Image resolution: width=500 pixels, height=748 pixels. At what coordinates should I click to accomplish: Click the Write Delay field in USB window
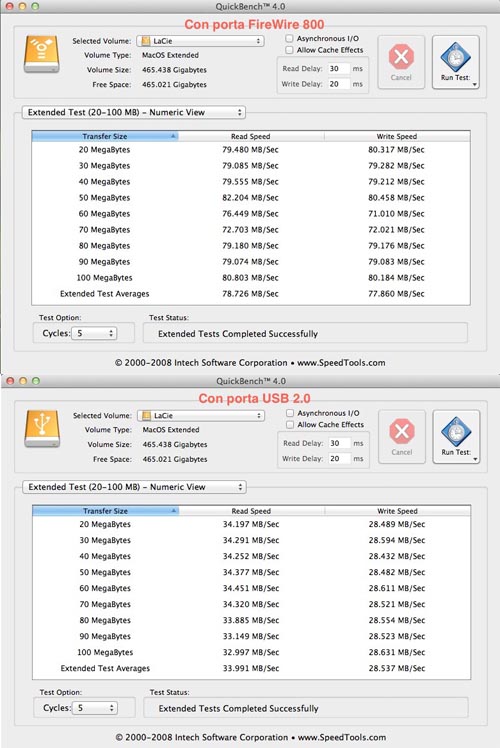[x=339, y=458]
